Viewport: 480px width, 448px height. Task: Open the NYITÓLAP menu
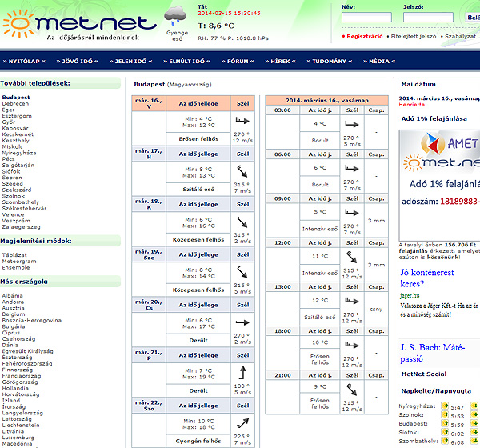[x=24, y=62]
